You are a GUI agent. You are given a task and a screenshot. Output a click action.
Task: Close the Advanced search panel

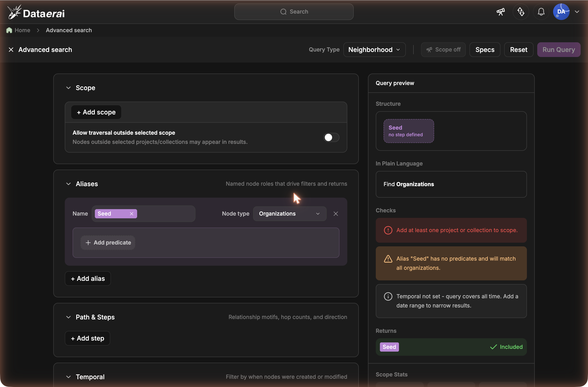[11, 50]
